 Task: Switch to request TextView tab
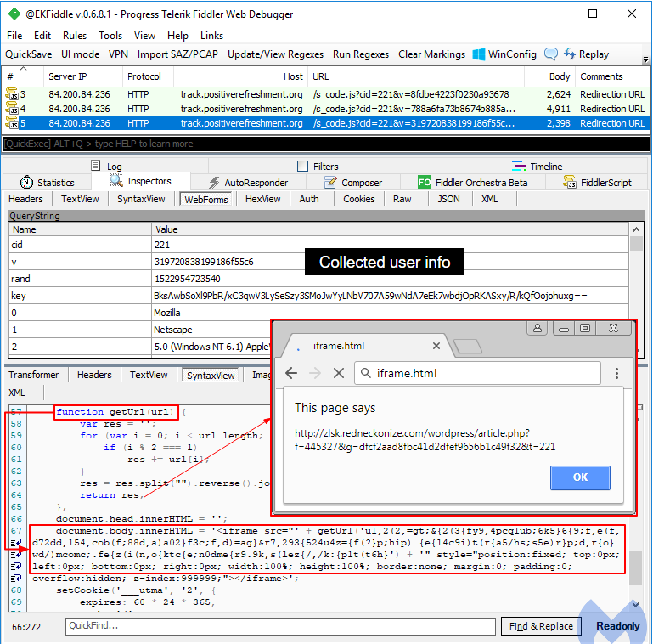click(x=80, y=199)
